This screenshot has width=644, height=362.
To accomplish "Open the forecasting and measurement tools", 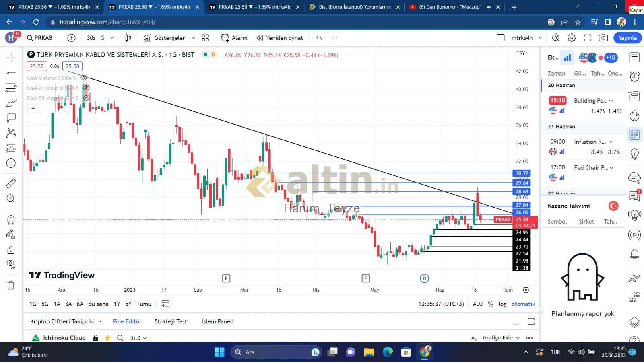I will point(11,148).
